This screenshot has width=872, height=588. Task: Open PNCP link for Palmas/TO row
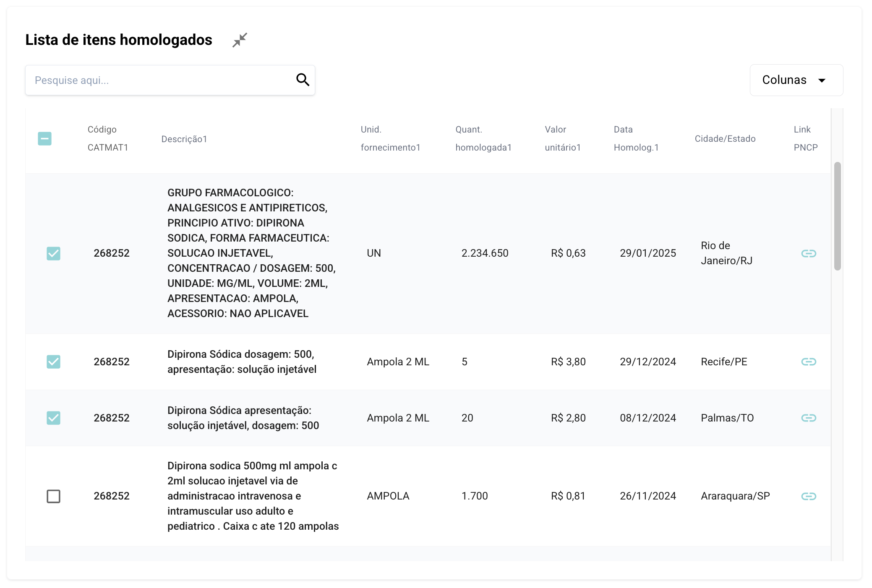(x=808, y=418)
